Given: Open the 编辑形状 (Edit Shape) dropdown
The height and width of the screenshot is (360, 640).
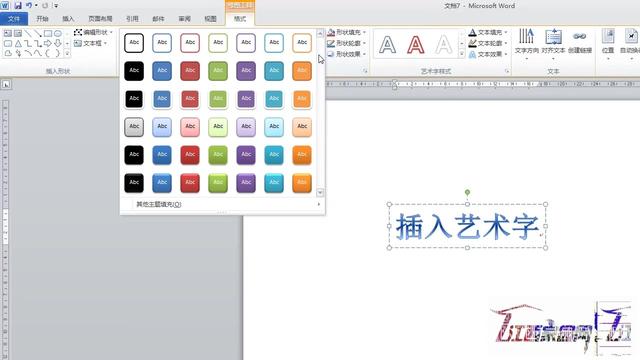Looking at the screenshot, I should [x=93, y=32].
